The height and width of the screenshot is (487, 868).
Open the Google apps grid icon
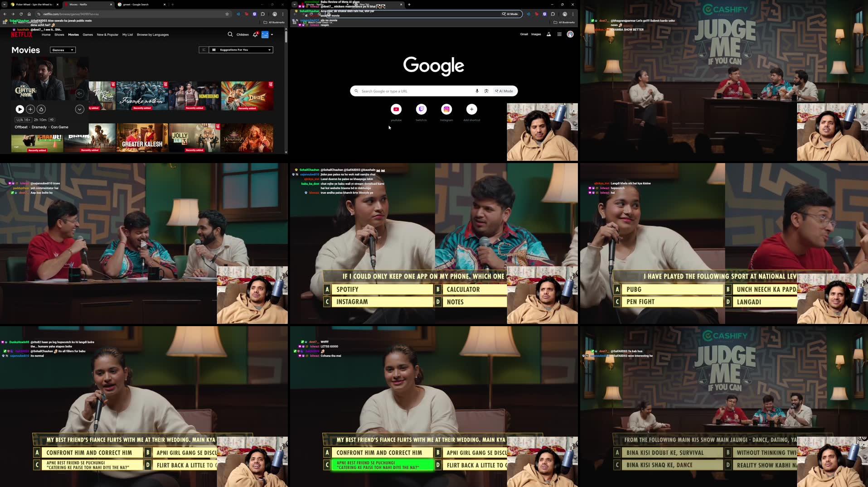click(559, 34)
